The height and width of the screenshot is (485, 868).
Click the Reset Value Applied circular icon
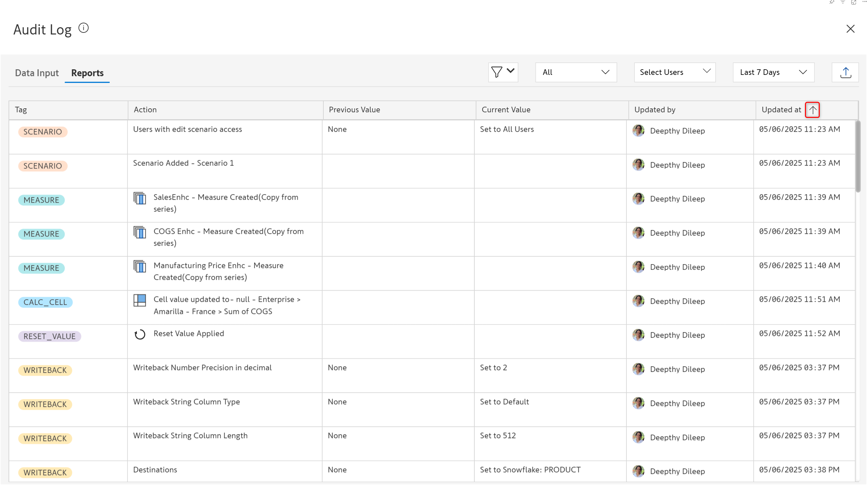(140, 335)
